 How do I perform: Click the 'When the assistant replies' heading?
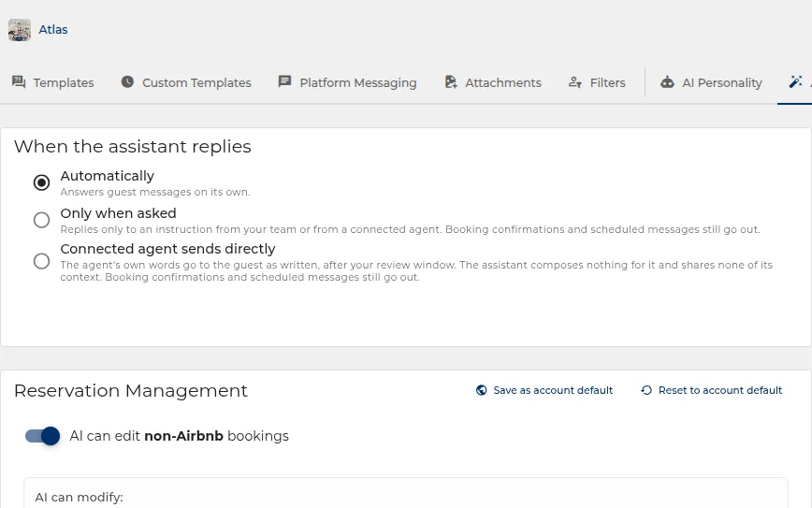coord(133,147)
